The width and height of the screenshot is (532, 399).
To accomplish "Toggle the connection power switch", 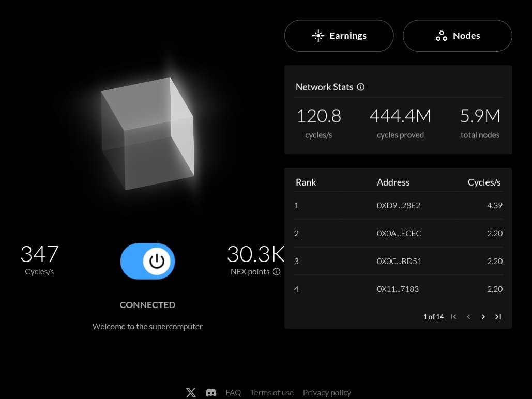I will point(147,261).
